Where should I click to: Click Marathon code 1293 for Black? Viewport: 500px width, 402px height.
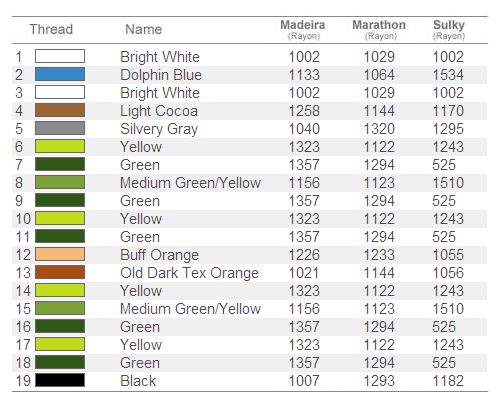379,381
